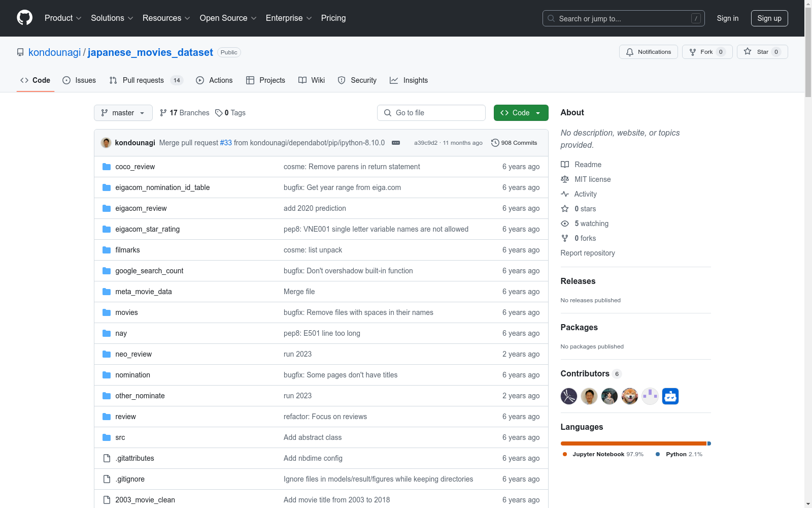Star the repository

[x=762, y=52]
